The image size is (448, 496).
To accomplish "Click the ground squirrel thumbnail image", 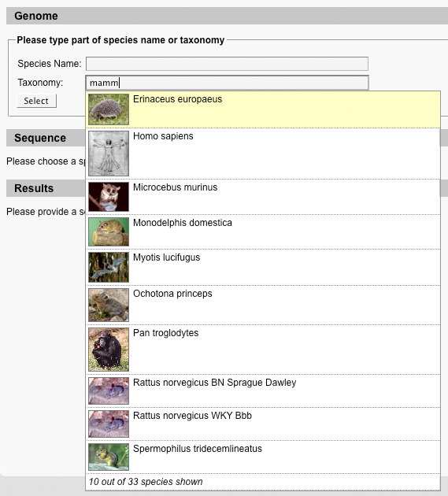I will [x=109, y=457].
